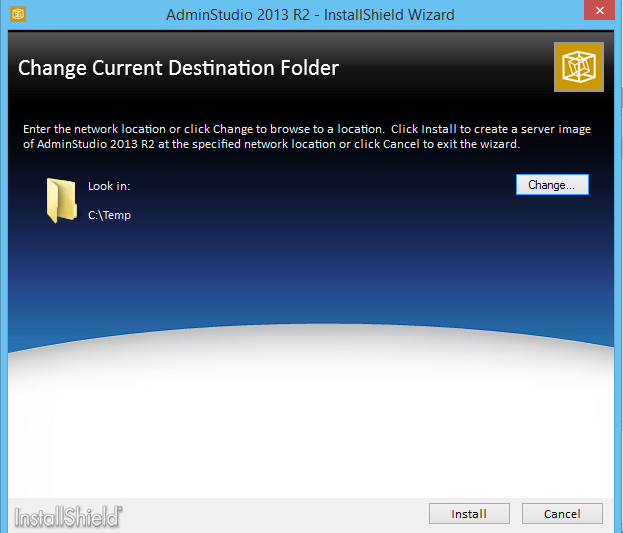Cancel the InstallShield wizard

point(562,514)
